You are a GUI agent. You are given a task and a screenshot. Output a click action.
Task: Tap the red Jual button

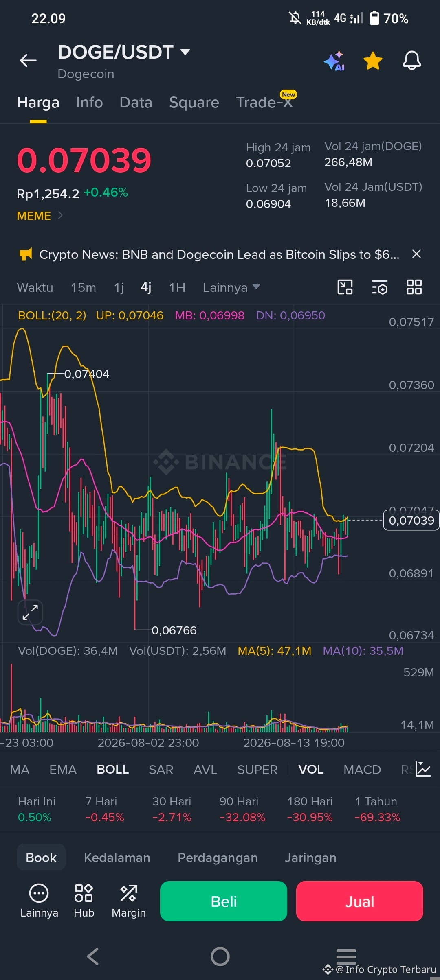coord(360,901)
